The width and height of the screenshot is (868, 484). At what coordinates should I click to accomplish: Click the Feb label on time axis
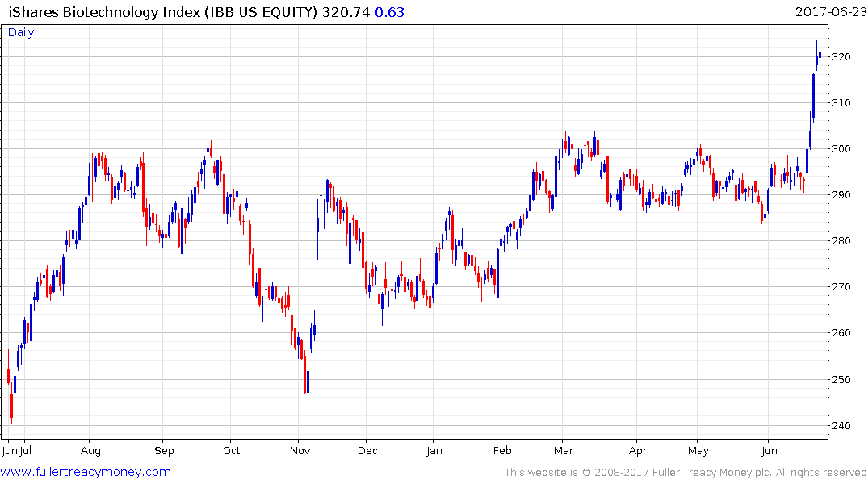point(502,451)
